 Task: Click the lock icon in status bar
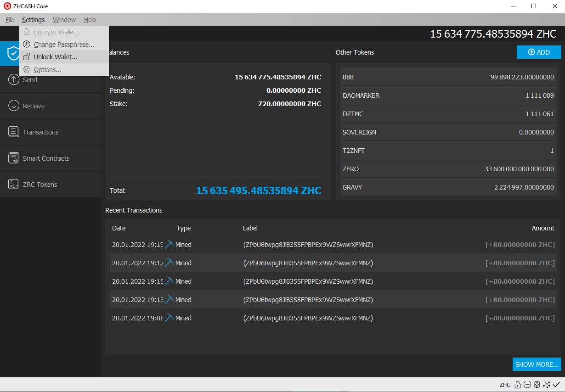point(517,385)
